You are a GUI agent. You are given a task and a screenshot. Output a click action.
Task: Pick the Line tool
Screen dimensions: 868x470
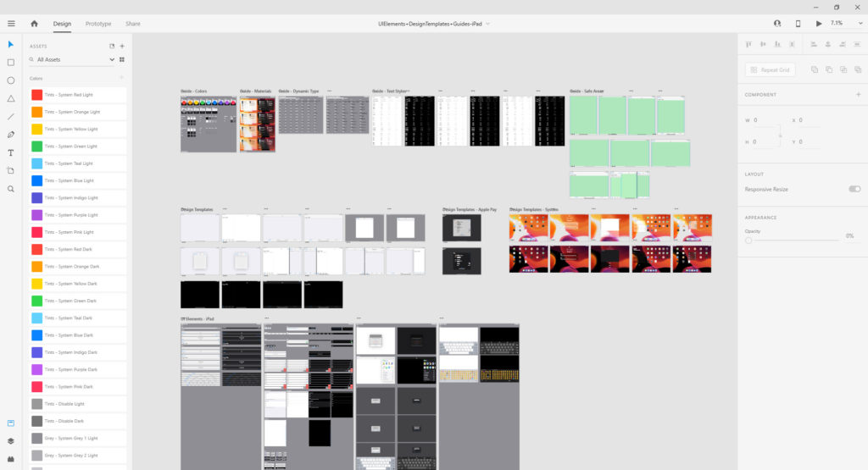click(11, 117)
